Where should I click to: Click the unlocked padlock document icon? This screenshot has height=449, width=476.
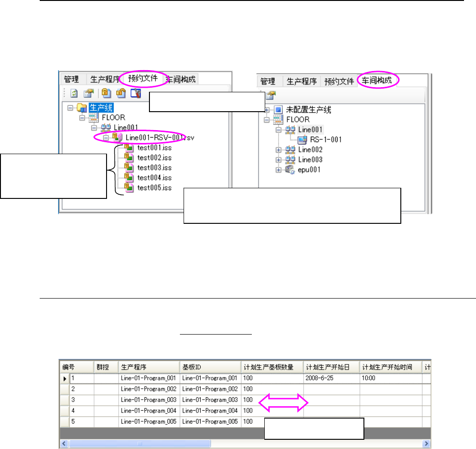click(121, 93)
